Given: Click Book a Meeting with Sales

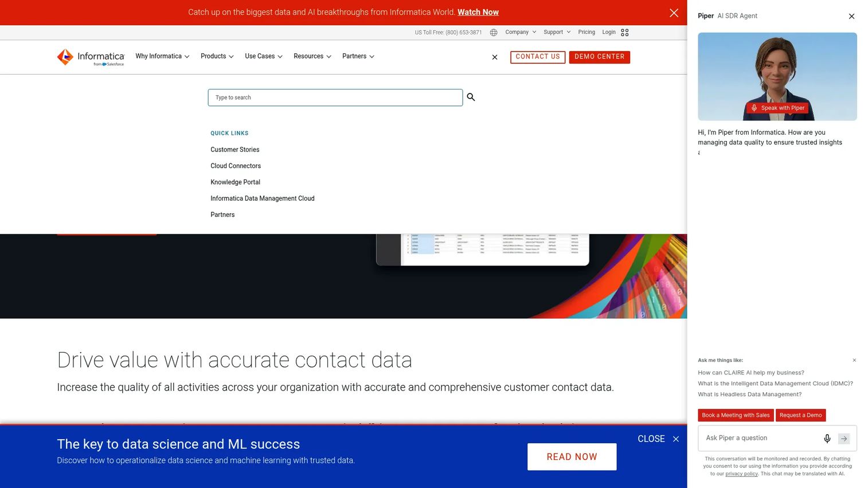Looking at the screenshot, I should click(736, 415).
